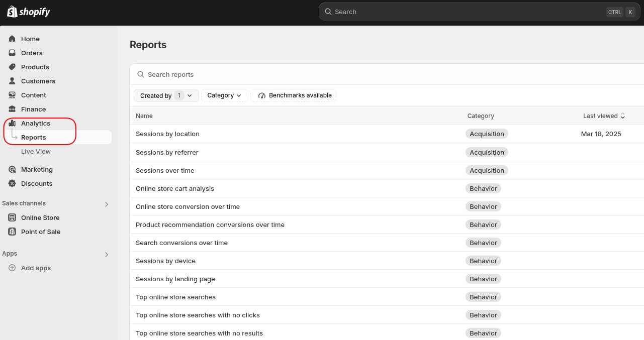Sort by the Last viewed column
The width and height of the screenshot is (644, 340).
pyautogui.click(x=604, y=116)
